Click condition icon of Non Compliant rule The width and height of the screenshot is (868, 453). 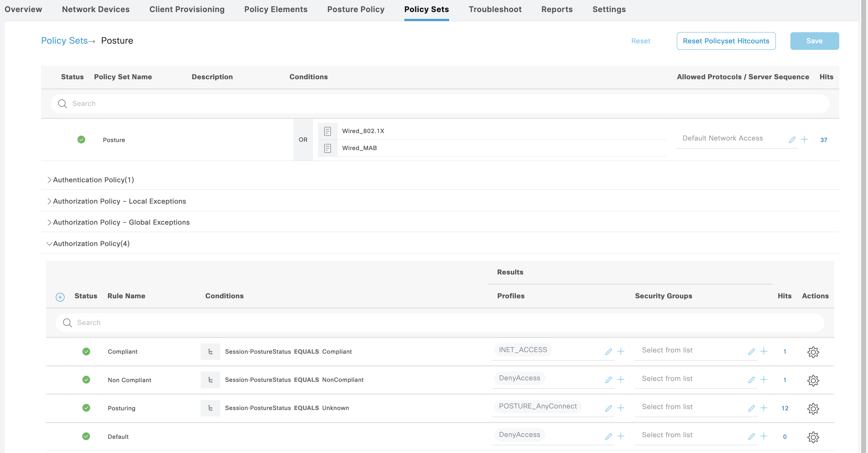tap(210, 380)
